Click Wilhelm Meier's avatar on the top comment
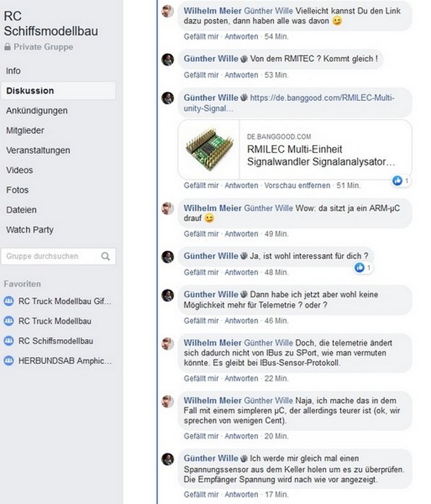This screenshot has height=504, width=431. [168, 12]
